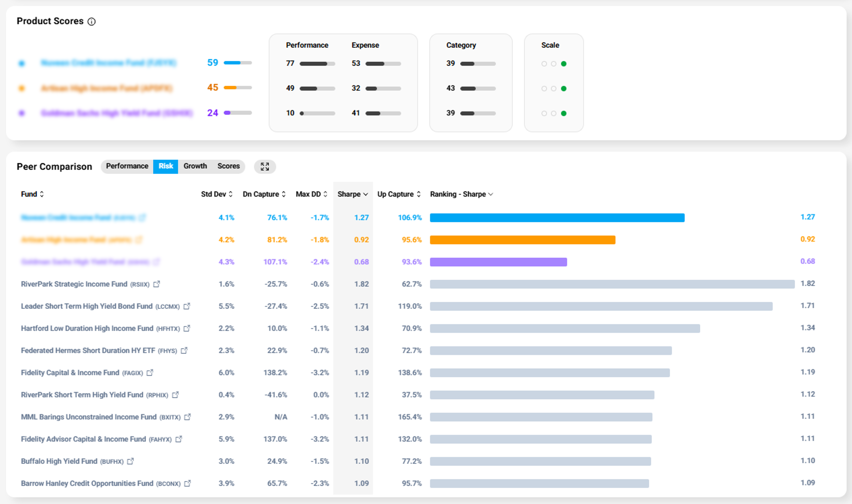
Task: Click purple overall score bar showing 24
Action: point(238,113)
